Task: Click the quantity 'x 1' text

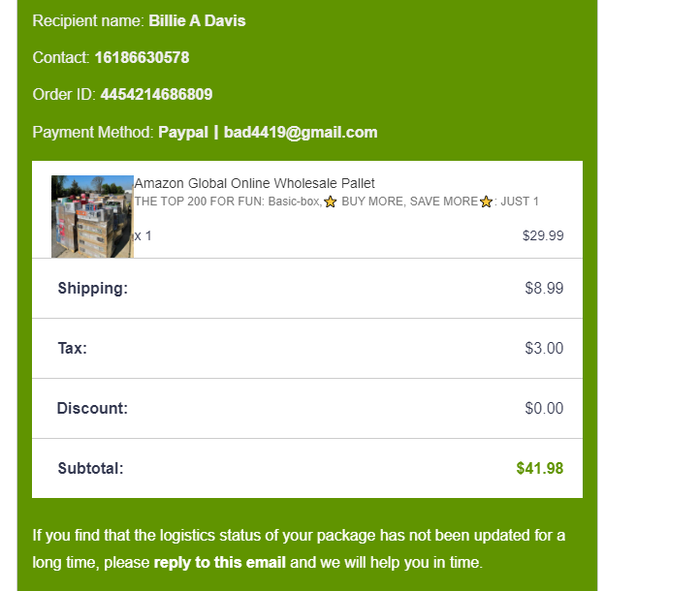Action: [143, 235]
